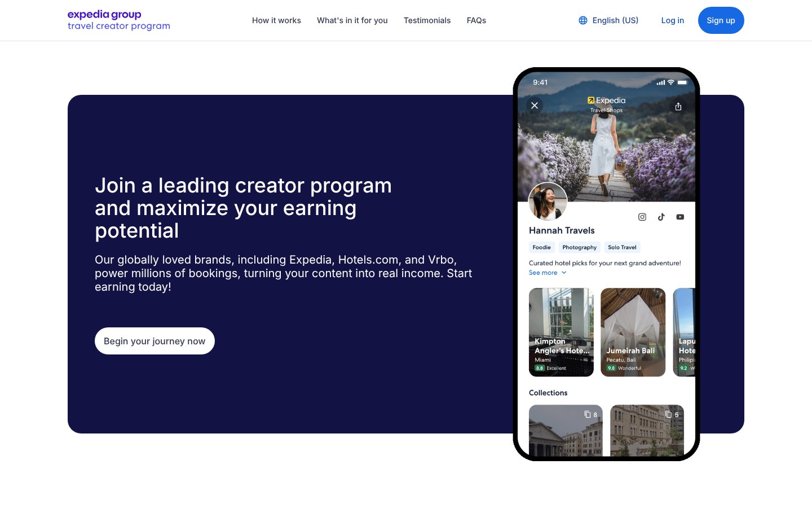Open What's in it for you section
Screen dimensions: 812x508
pyautogui.click(x=352, y=20)
